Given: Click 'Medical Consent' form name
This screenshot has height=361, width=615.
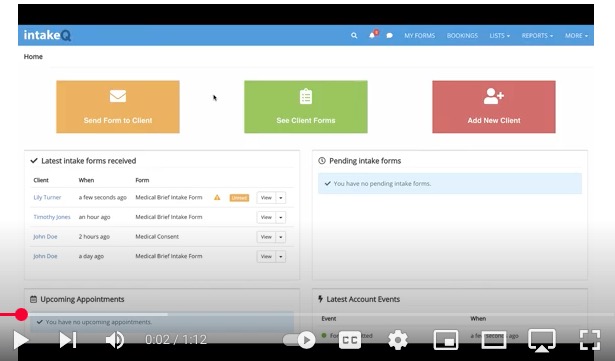Looking at the screenshot, I should 157,237.
